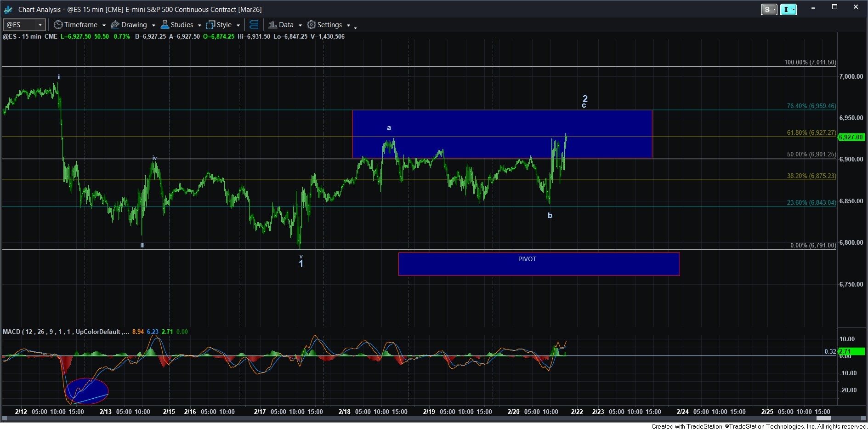Image resolution: width=868 pixels, height=430 pixels.
Task: Click the horizontal scrollbar thumb at bottom
Action: coord(823,418)
